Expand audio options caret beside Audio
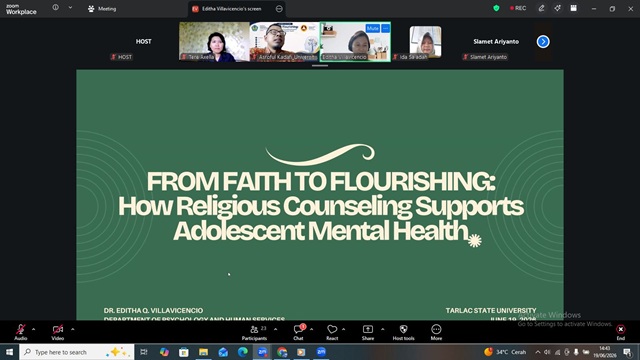 point(33,329)
